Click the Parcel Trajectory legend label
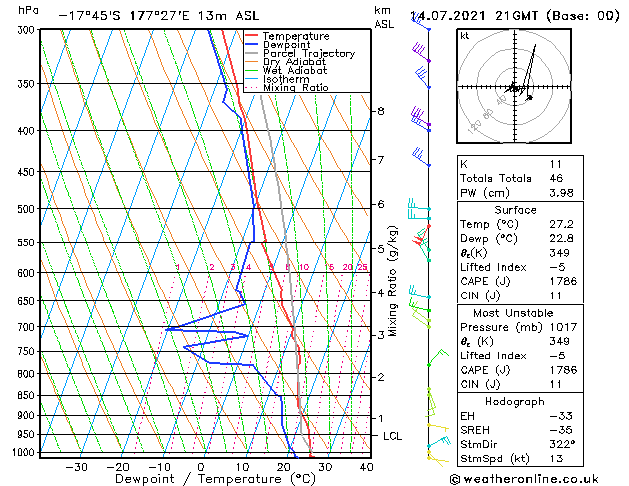The height and width of the screenshot is (486, 629). tap(309, 53)
